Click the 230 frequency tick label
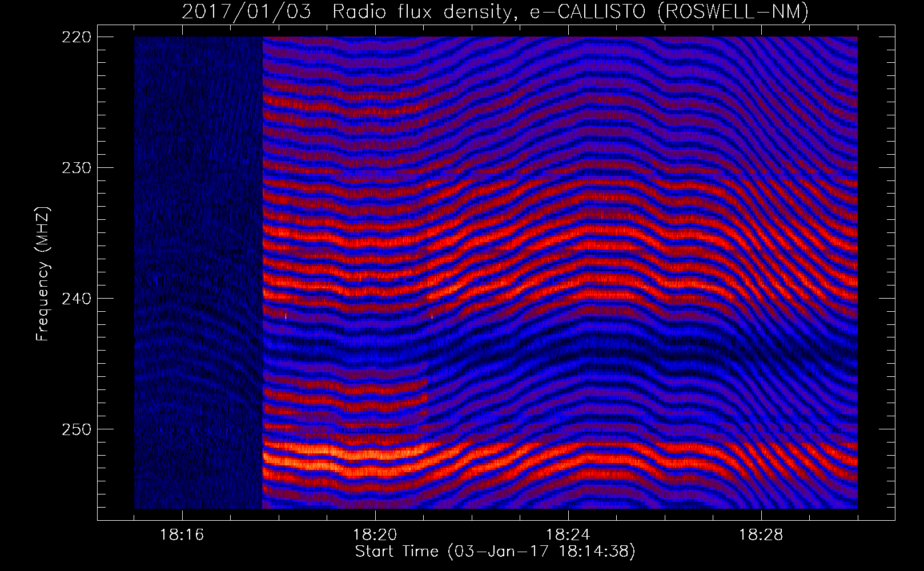Image resolution: width=924 pixels, height=571 pixels. click(x=76, y=168)
